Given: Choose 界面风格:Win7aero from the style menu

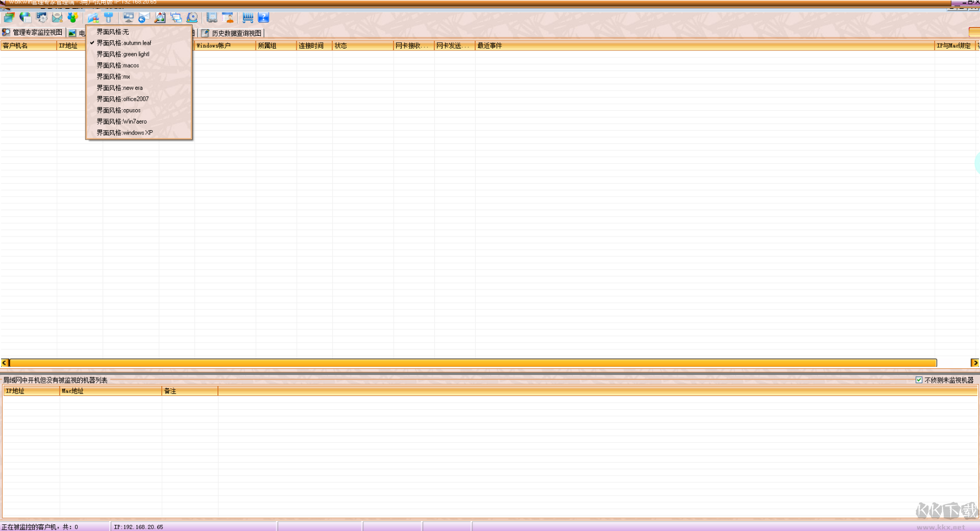Looking at the screenshot, I should click(121, 121).
